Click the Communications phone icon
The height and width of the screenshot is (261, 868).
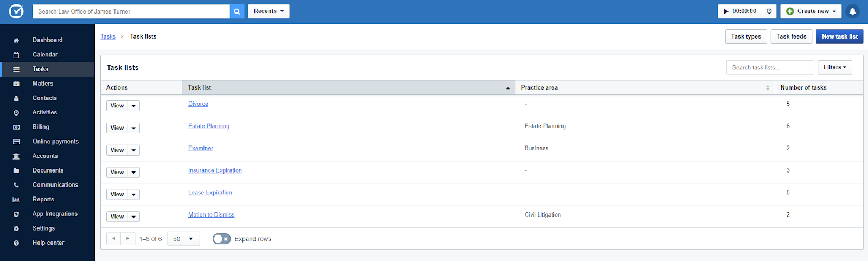[x=16, y=185]
